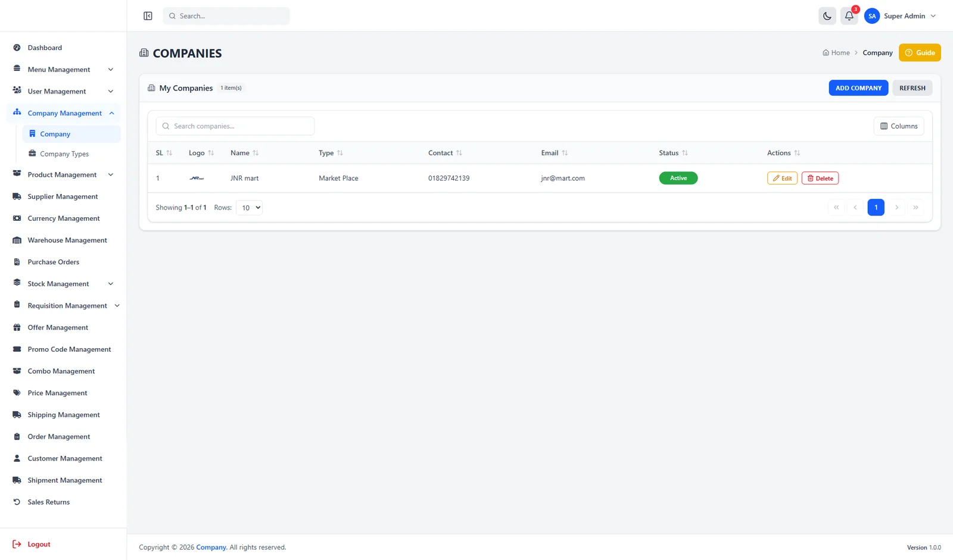Expand Menu Management submenu

(x=63, y=70)
